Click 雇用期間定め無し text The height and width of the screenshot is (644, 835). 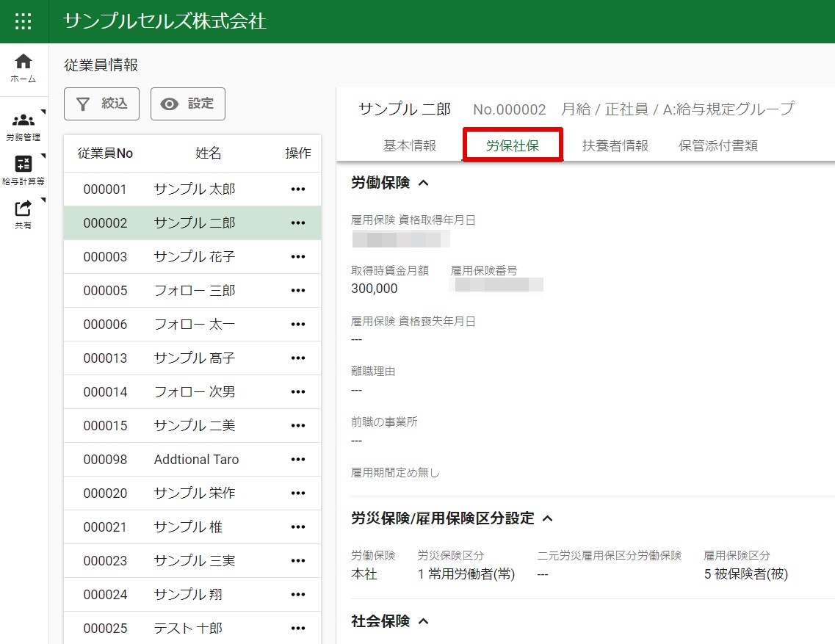coord(395,472)
